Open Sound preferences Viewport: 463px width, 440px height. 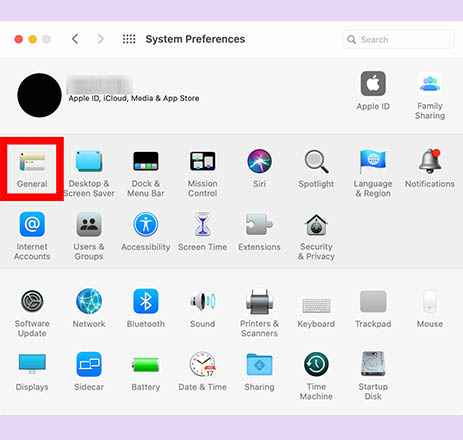(202, 309)
